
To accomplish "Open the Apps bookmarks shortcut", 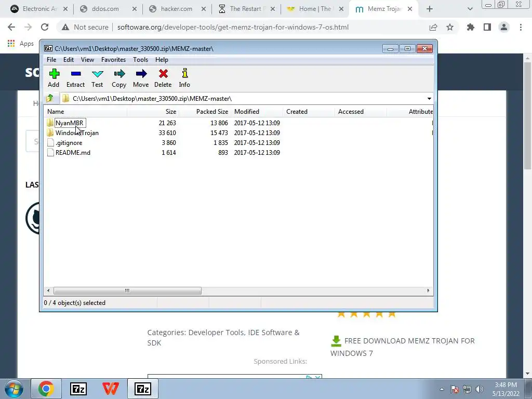I will (21, 44).
